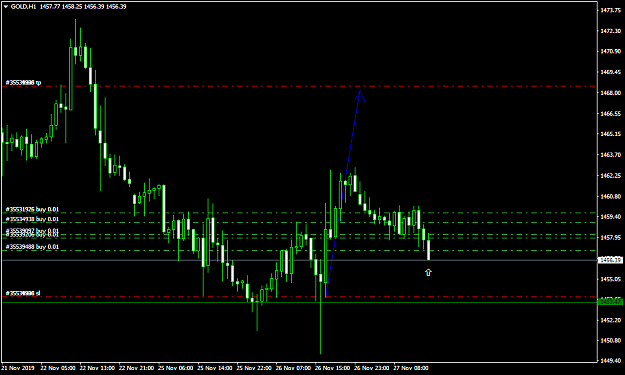The height and width of the screenshot is (375, 625).
Task: Click the 25 Nov 22:00 time label
Action: 254,368
